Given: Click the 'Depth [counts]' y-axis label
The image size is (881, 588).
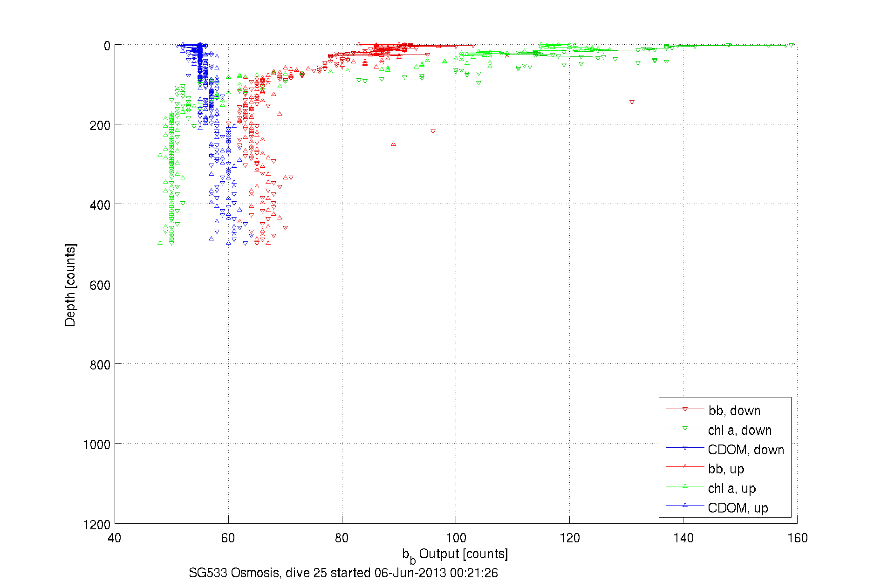Looking at the screenshot, I should (x=70, y=285).
